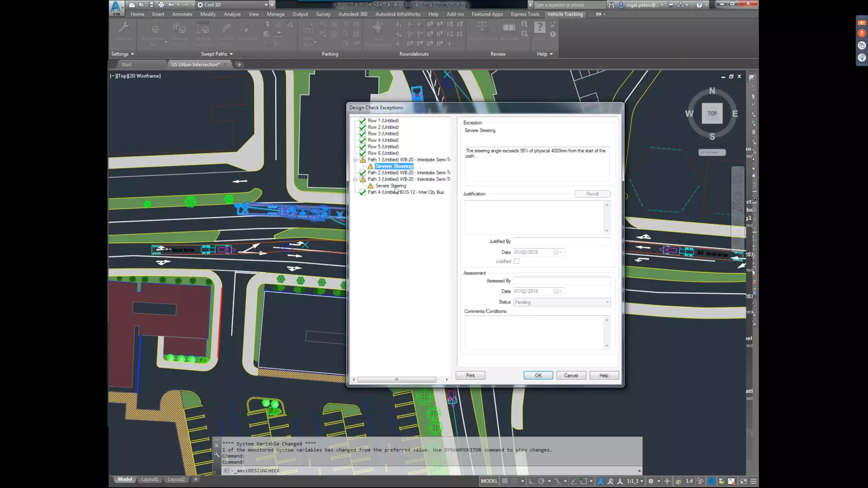The height and width of the screenshot is (488, 868).
Task: Click the Save icon in quick access toolbar
Action: (151, 5)
